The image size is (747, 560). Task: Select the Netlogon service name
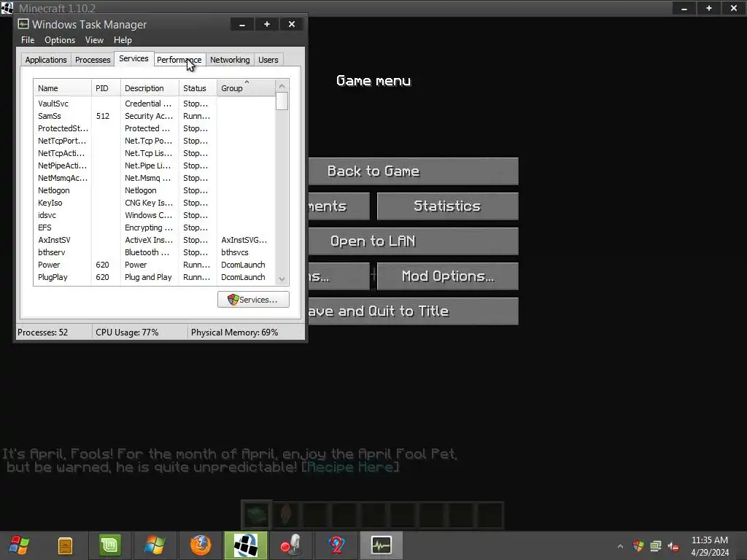point(54,190)
